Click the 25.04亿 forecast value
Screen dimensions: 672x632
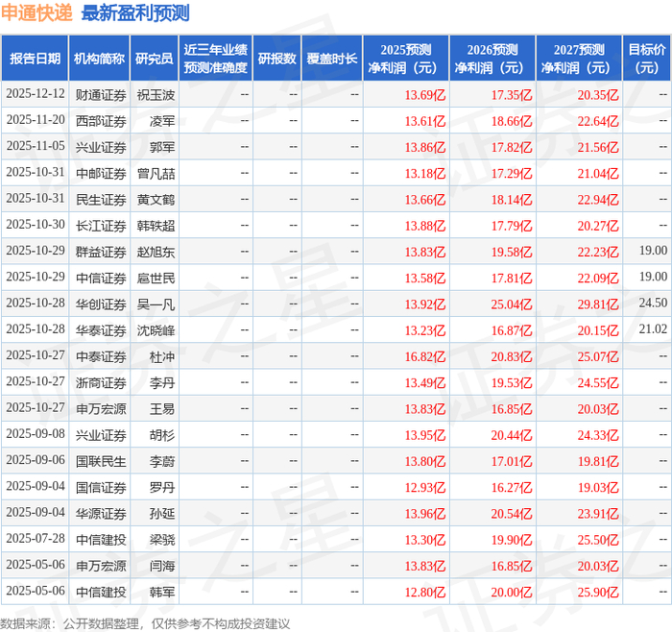tap(512, 304)
